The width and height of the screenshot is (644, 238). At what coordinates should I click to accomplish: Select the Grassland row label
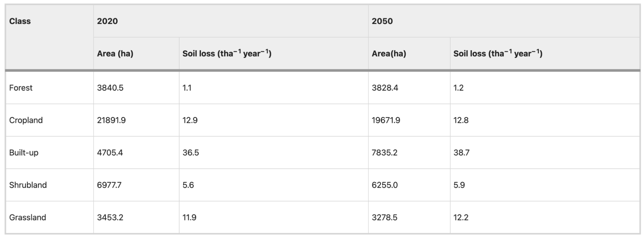coord(27,217)
